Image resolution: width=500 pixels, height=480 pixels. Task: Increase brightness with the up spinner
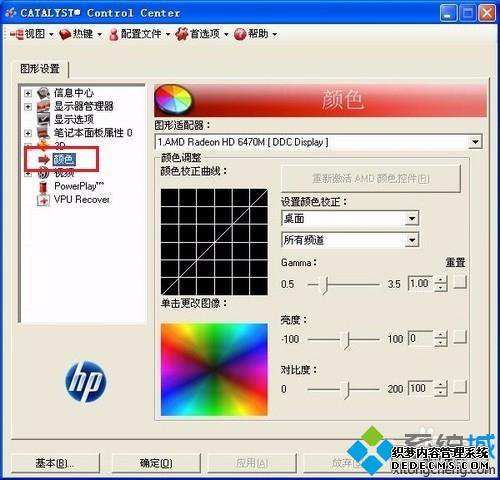(441, 335)
